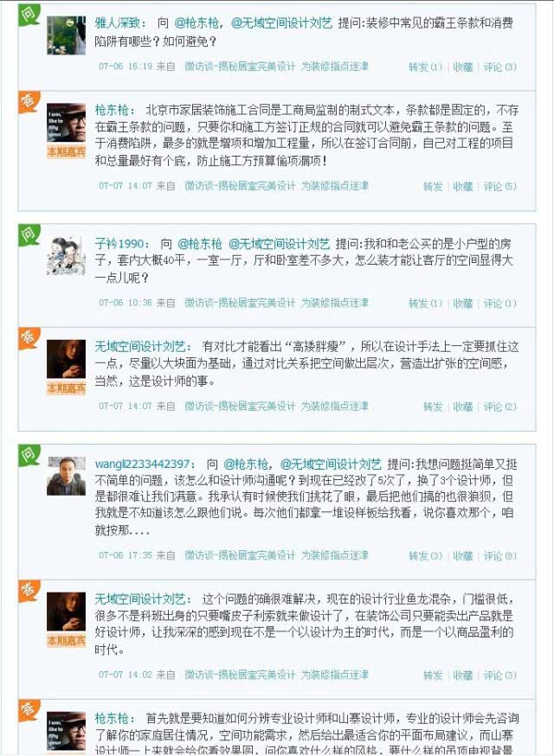Click 转发(1) on 雅人深致's question
The image size is (554, 756).
click(x=425, y=67)
